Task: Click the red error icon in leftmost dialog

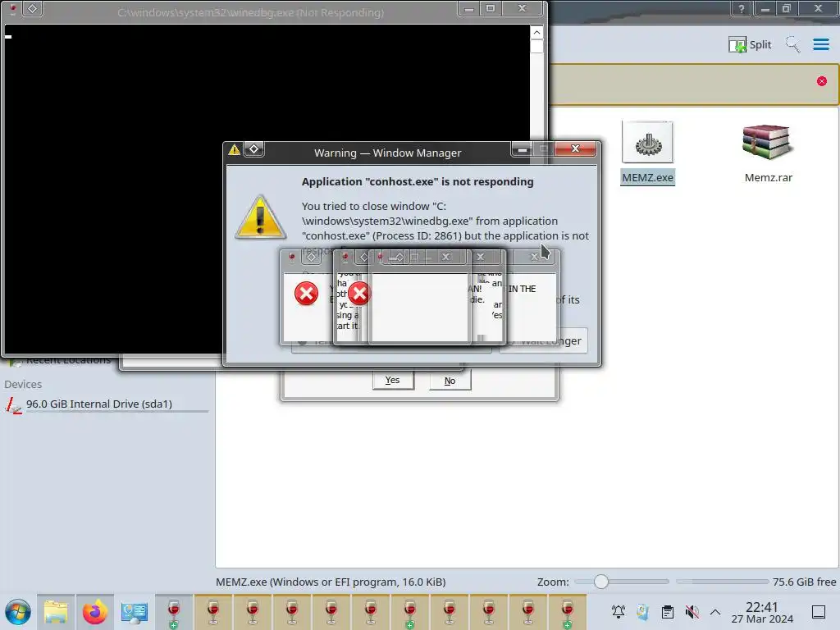Action: (x=307, y=294)
